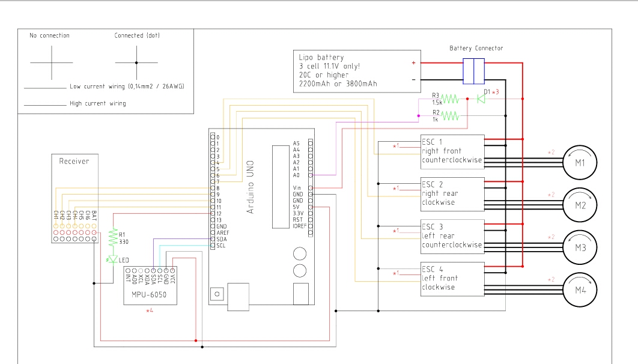Click the MPU-6050 XCL pin label

141,278
